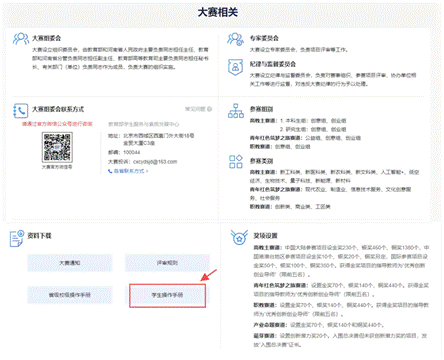Download the 大赛通知 document
The height and width of the screenshot is (360, 444).
70,263
